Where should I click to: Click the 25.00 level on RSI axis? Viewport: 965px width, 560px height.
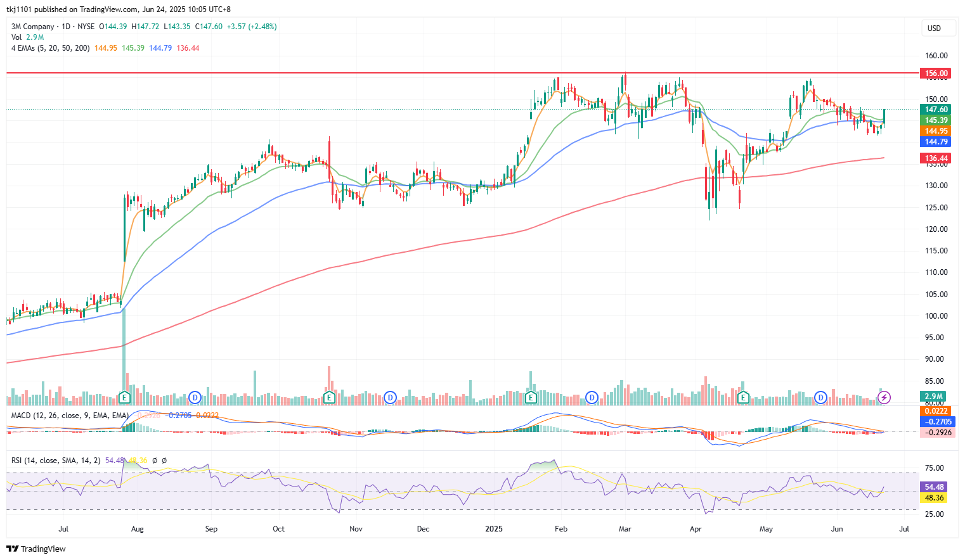click(935, 514)
